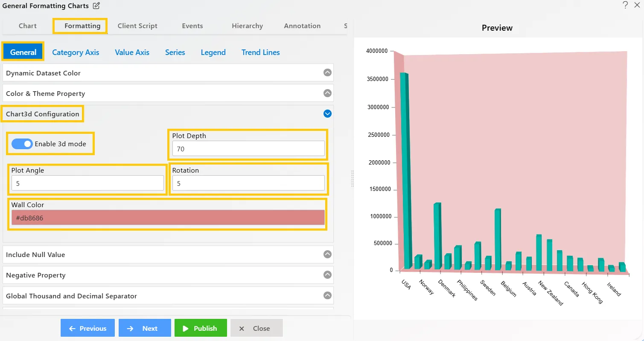Expand the Negative Property chevron
Screen dimensions: 644x341
tap(327, 275)
